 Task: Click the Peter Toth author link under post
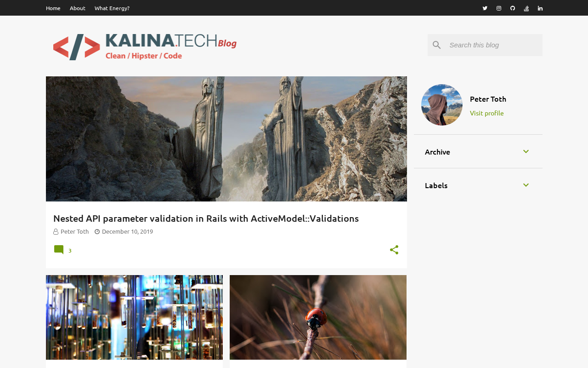tap(75, 231)
